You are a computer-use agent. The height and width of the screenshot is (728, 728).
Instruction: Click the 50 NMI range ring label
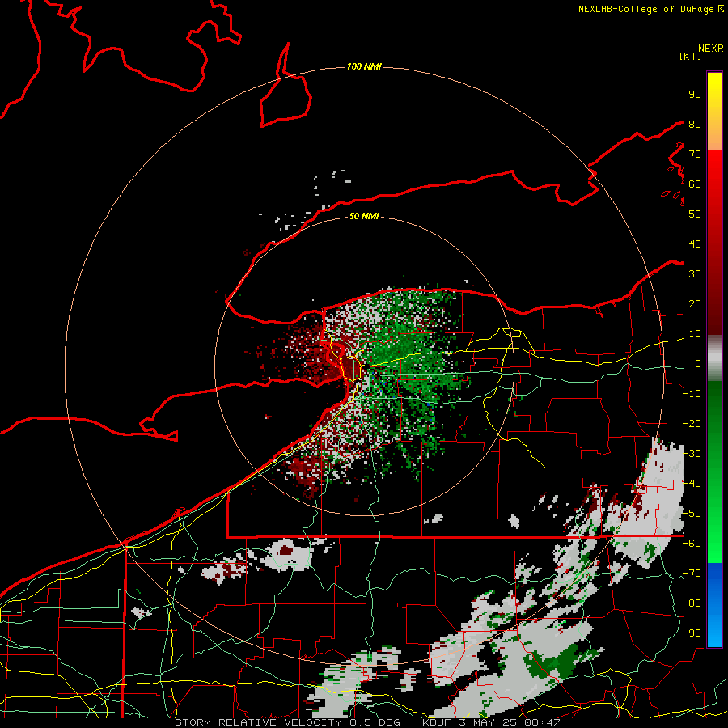[x=364, y=216]
